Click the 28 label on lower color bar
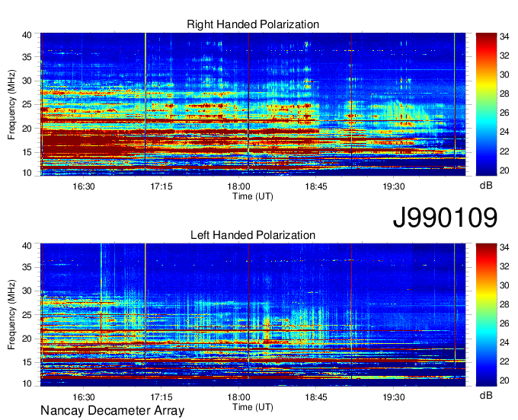This screenshot has height=420, width=518. (504, 304)
